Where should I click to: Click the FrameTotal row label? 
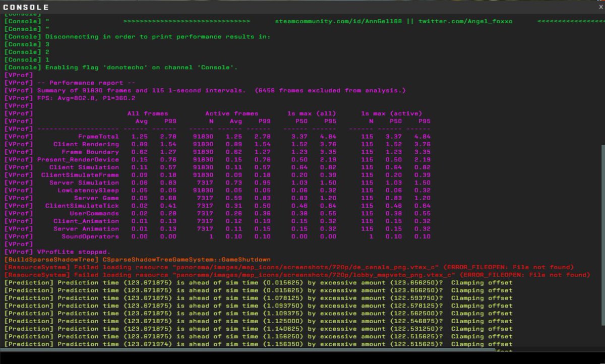tap(98, 137)
